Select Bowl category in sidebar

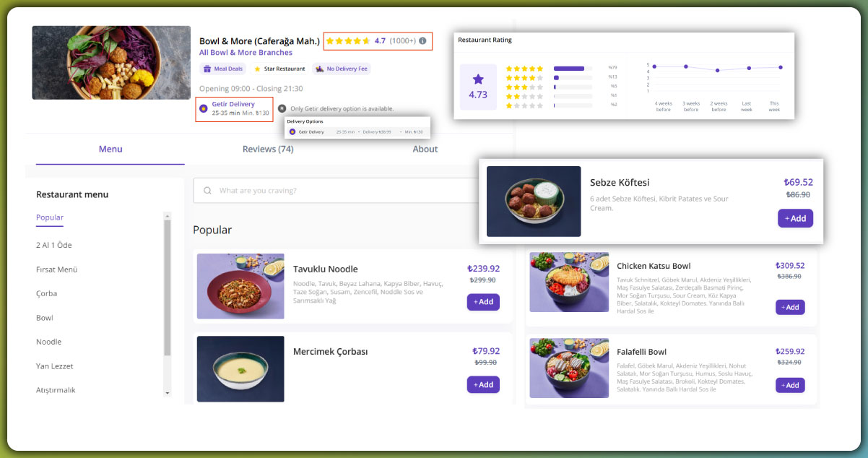(45, 318)
